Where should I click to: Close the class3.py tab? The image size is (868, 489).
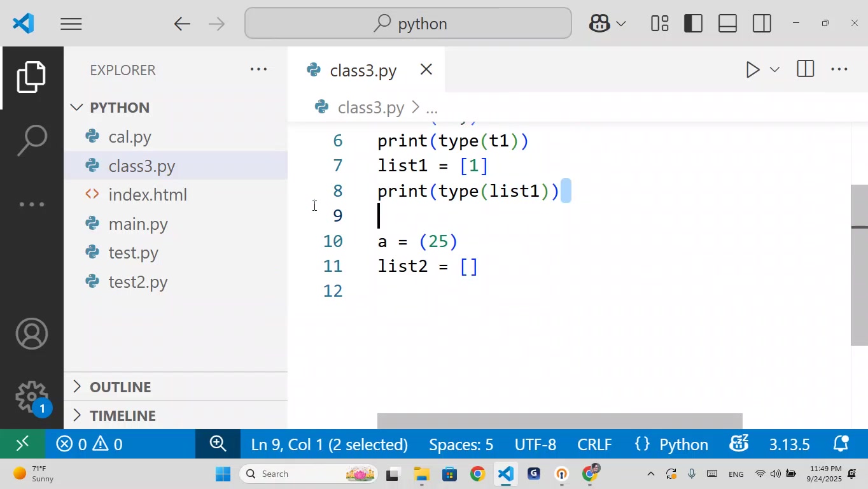(x=426, y=69)
